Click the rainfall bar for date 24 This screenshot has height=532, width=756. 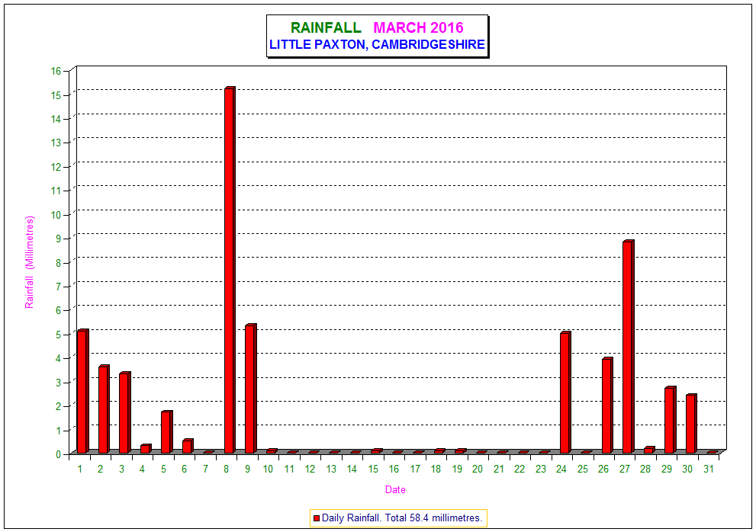point(565,393)
